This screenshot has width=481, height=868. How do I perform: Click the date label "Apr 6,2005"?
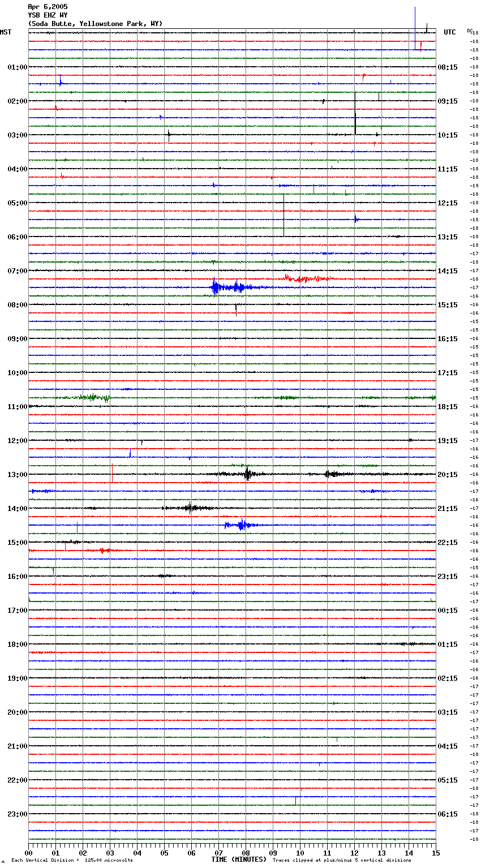tap(48, 7)
